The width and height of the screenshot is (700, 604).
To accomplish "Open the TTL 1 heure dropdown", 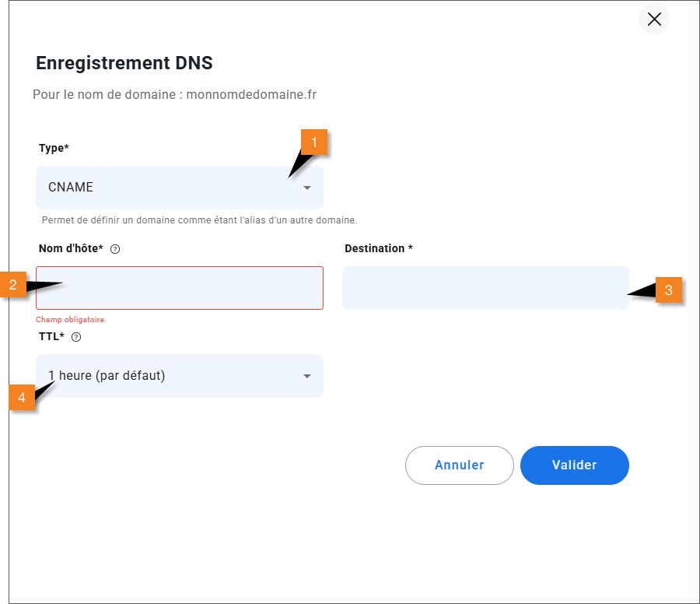I will (x=180, y=376).
